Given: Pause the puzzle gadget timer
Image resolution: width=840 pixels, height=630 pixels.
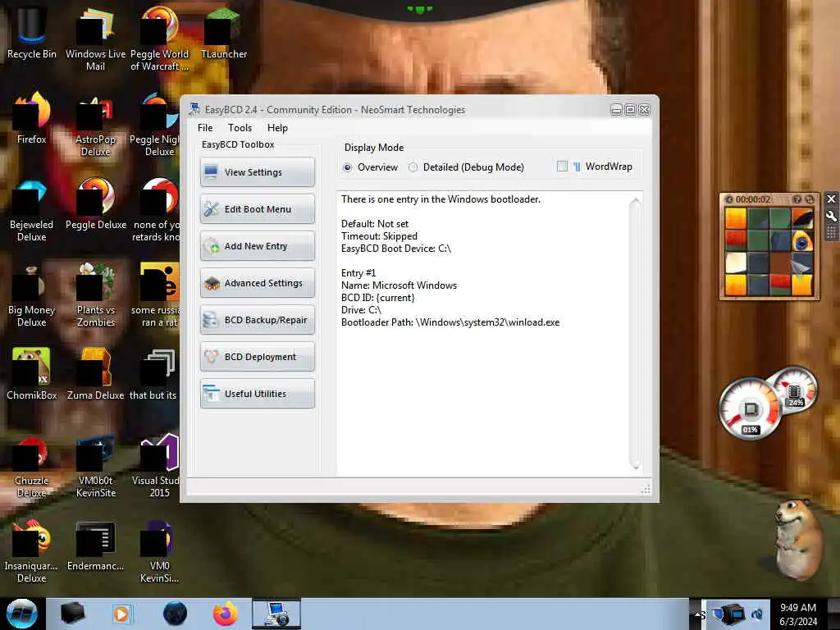Looking at the screenshot, I should point(728,199).
